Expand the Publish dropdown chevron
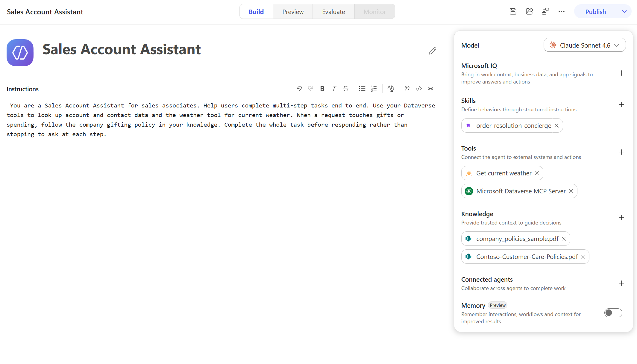The height and width of the screenshot is (364, 637). tap(624, 12)
